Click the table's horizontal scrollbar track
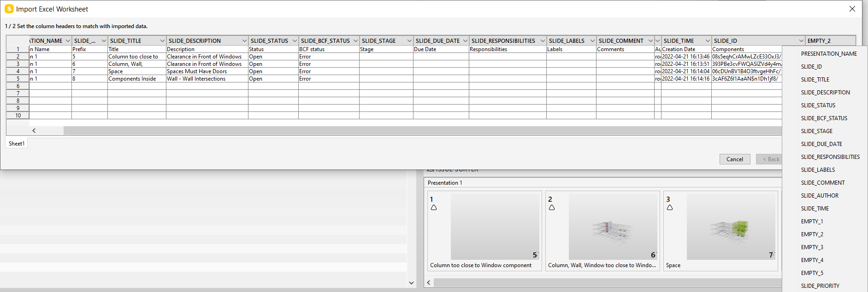 click(422, 131)
